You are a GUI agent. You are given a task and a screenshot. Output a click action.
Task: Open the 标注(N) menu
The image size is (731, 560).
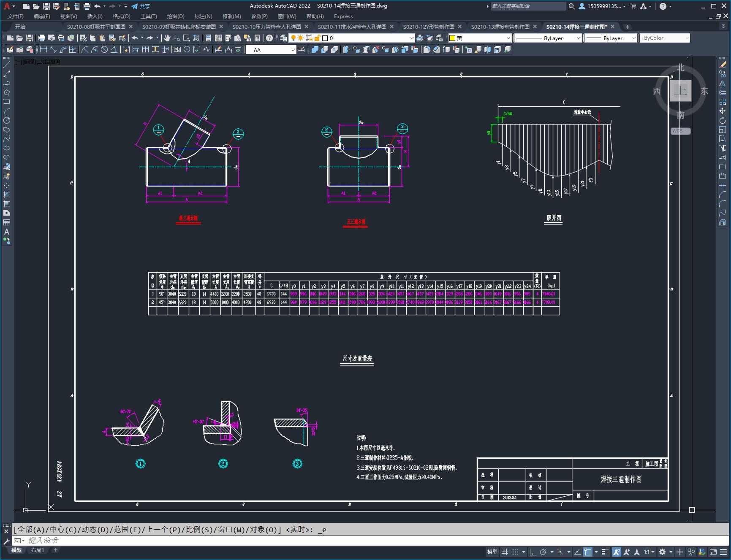pyautogui.click(x=203, y=16)
